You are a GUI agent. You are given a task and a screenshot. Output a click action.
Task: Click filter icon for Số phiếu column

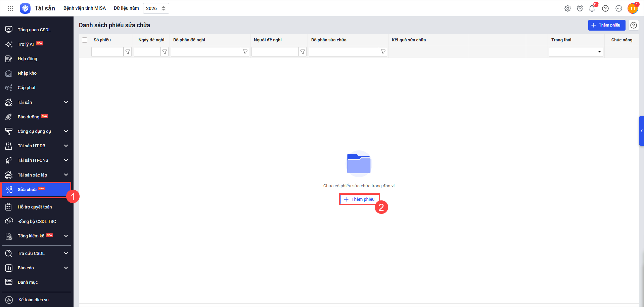point(128,52)
